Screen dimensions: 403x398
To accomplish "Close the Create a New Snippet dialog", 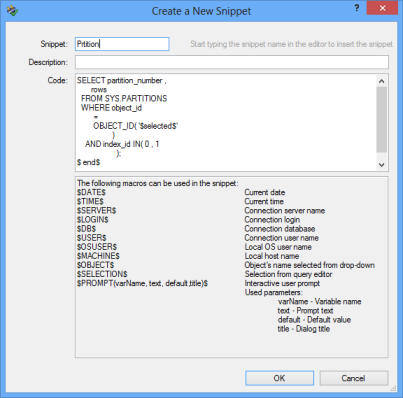I will click(382, 8).
